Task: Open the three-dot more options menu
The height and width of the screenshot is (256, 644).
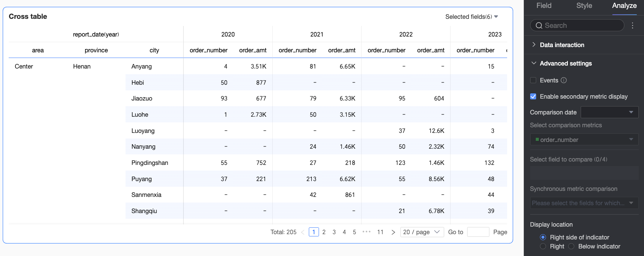Action: click(633, 26)
